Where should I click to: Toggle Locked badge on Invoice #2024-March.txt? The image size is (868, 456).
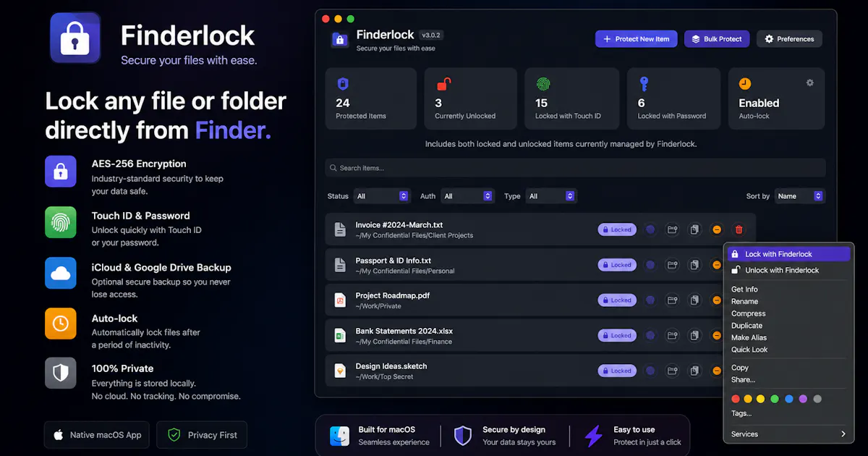(x=617, y=229)
